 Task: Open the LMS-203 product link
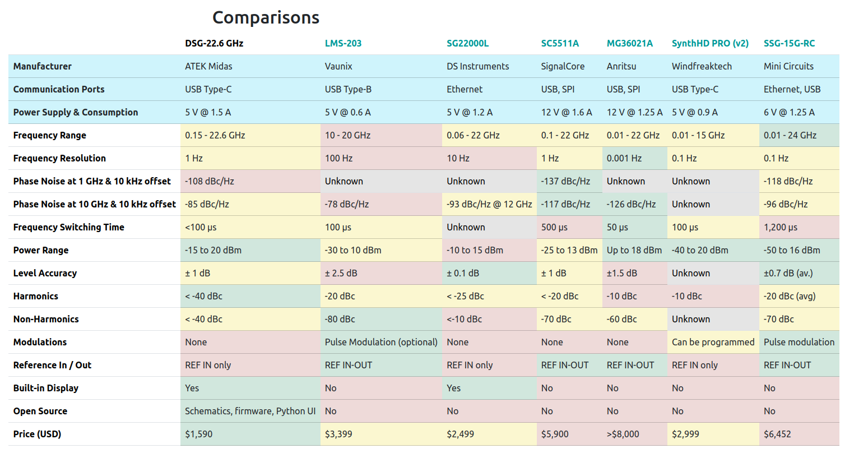pyautogui.click(x=343, y=43)
